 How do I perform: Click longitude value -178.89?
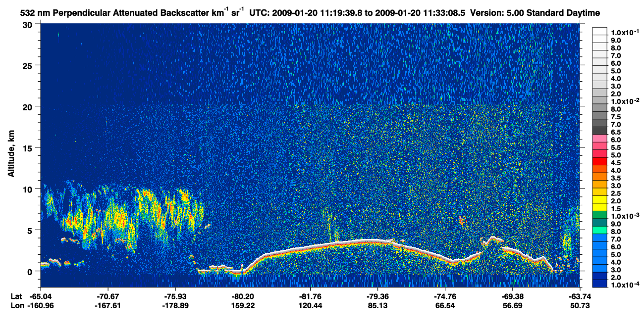(175, 305)
